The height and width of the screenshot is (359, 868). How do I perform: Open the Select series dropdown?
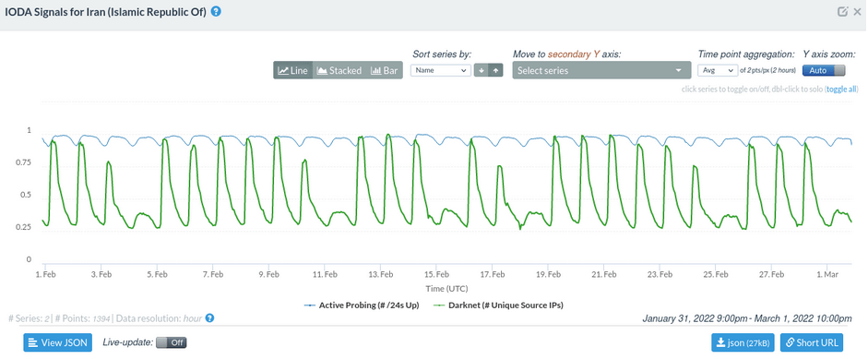tap(601, 70)
